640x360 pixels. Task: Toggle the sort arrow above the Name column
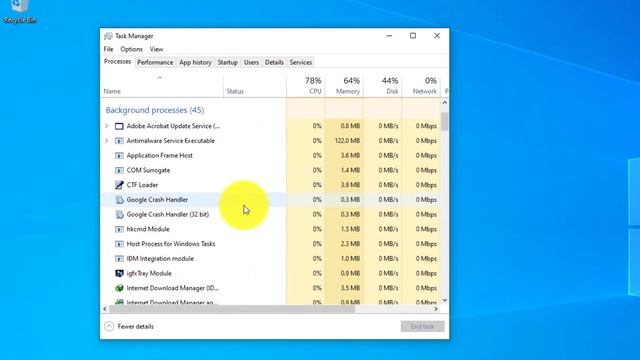(x=160, y=78)
